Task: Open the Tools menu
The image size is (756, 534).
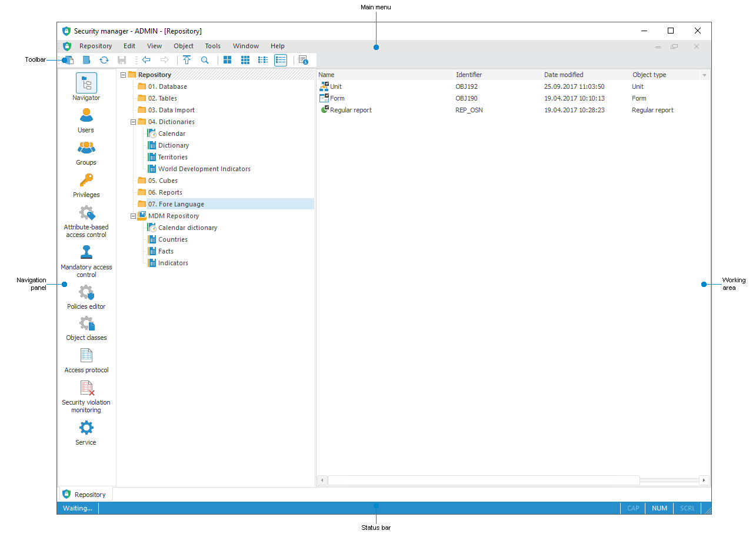Action: click(x=212, y=46)
